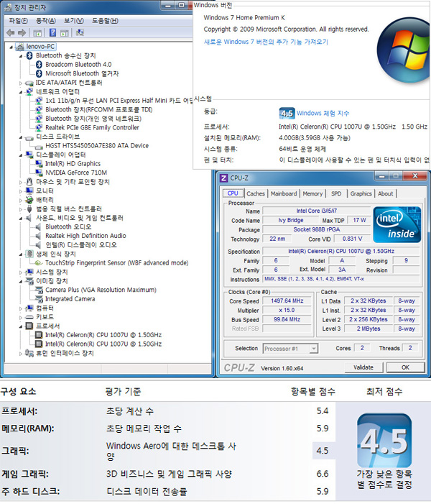Select Camera Plus (VGA Resolution Maximum) device

coord(101,290)
